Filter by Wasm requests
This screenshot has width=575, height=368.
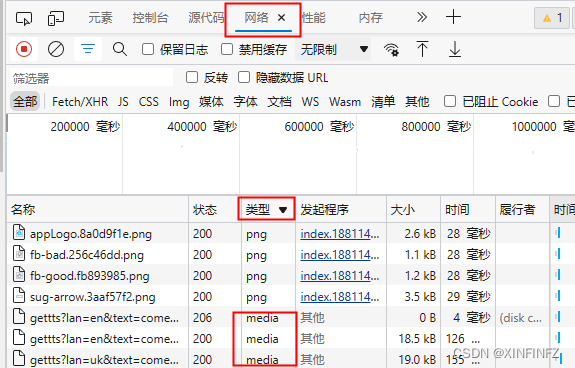click(x=345, y=102)
